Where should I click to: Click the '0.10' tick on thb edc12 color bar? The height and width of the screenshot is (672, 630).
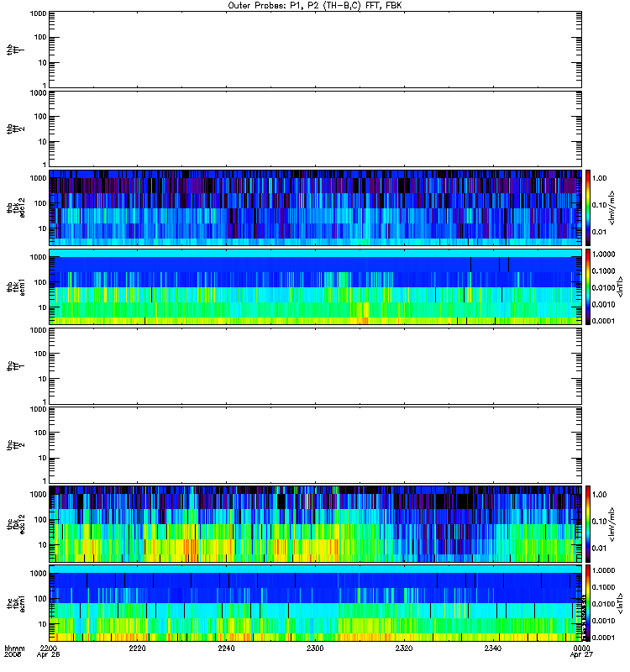click(599, 205)
